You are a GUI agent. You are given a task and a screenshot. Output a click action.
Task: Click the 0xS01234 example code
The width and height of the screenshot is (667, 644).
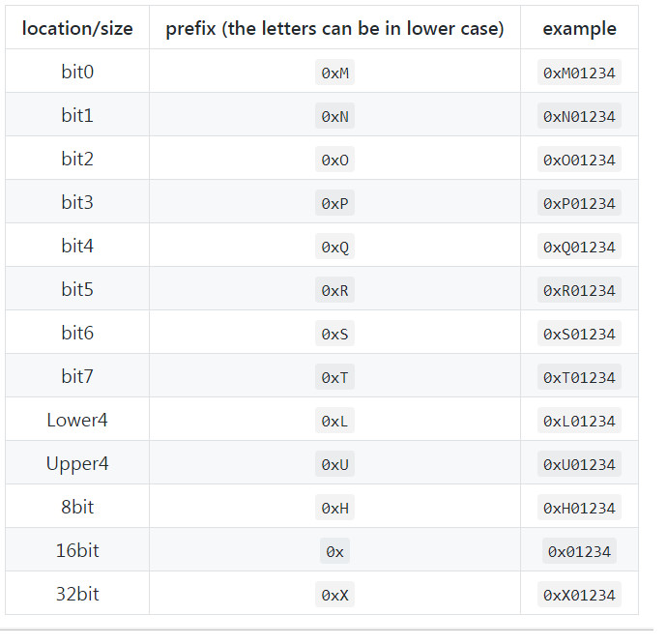tap(579, 334)
